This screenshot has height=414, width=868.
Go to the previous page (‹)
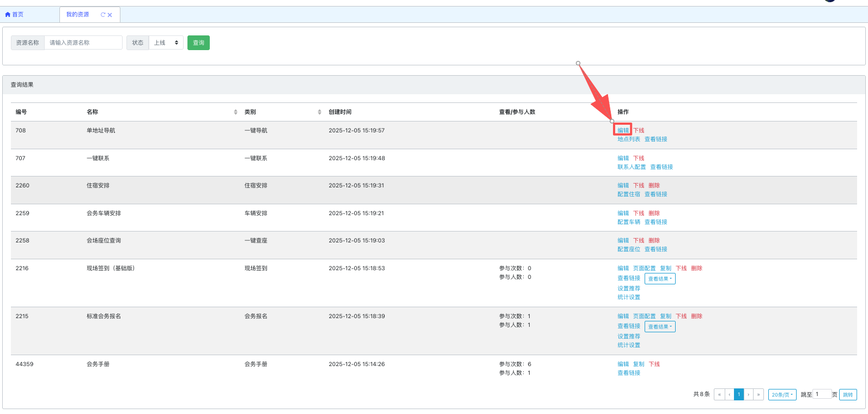click(729, 394)
